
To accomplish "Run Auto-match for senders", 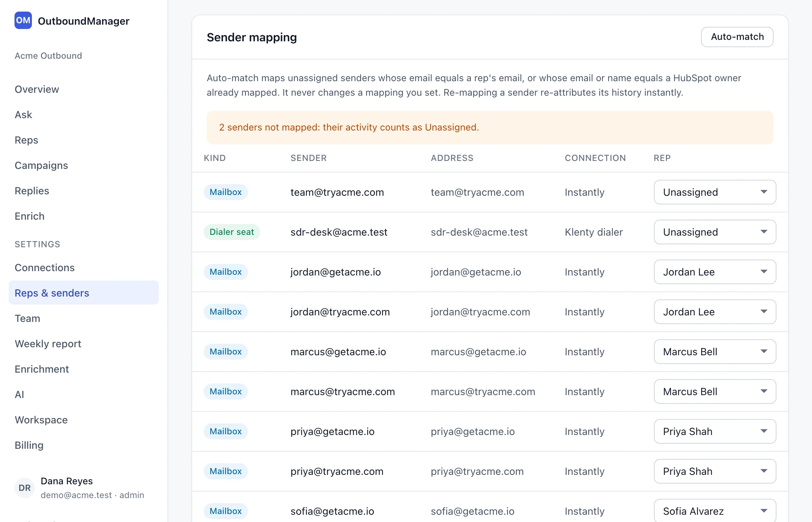I will click(x=737, y=37).
